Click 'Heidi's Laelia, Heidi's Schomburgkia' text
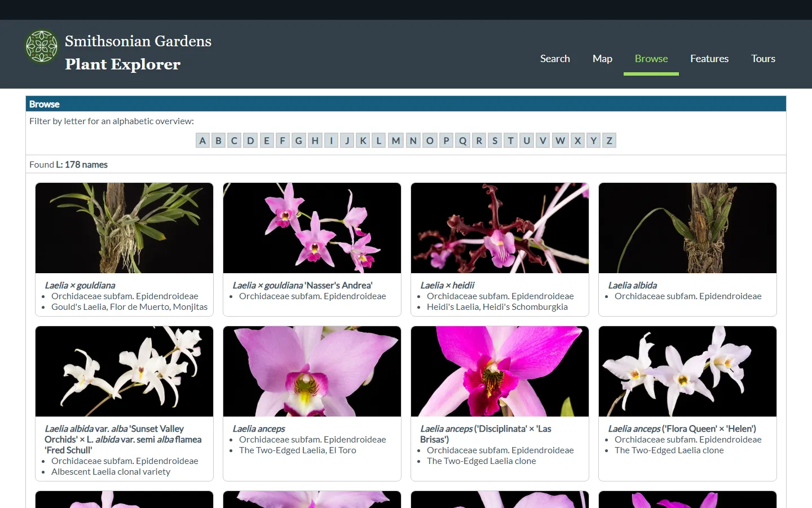The width and height of the screenshot is (812, 508). pyautogui.click(x=497, y=307)
